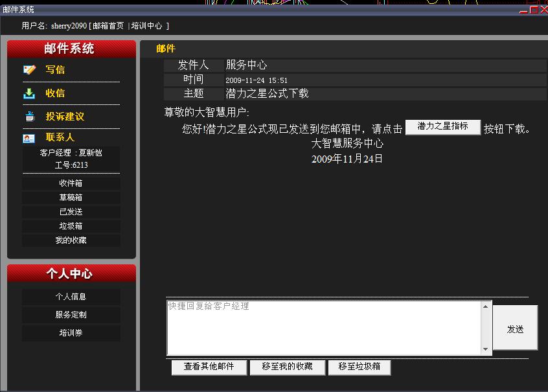Click 邮件系统 red panel header
Viewport: 548px width, 392px height.
tap(71, 49)
